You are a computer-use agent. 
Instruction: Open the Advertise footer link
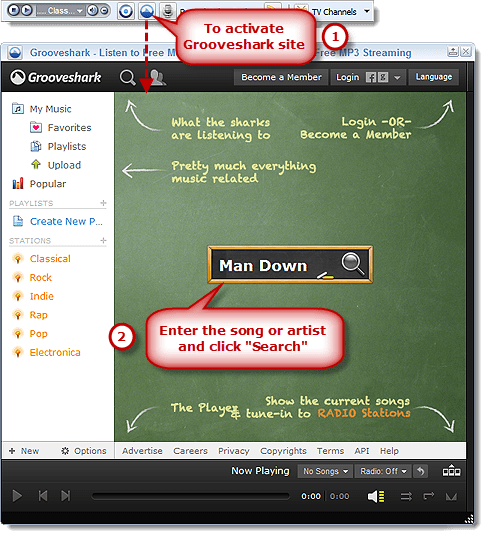click(x=142, y=451)
